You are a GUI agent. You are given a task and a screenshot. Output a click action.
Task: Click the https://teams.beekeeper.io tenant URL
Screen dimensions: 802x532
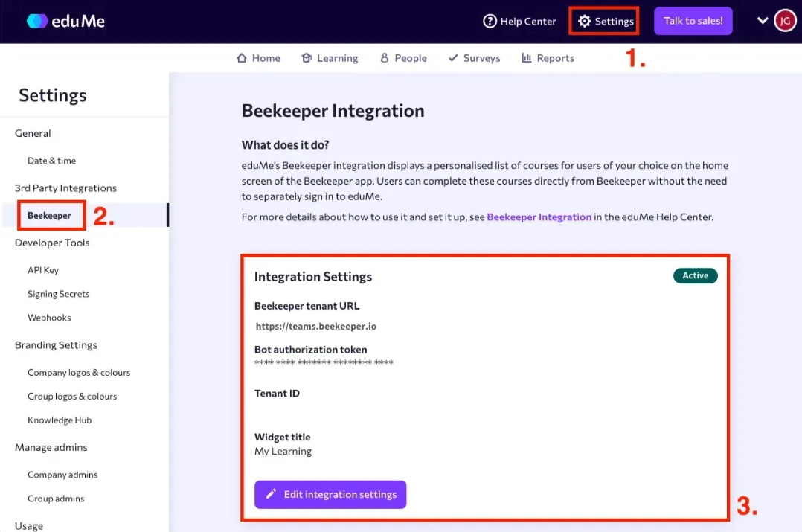[x=316, y=327]
